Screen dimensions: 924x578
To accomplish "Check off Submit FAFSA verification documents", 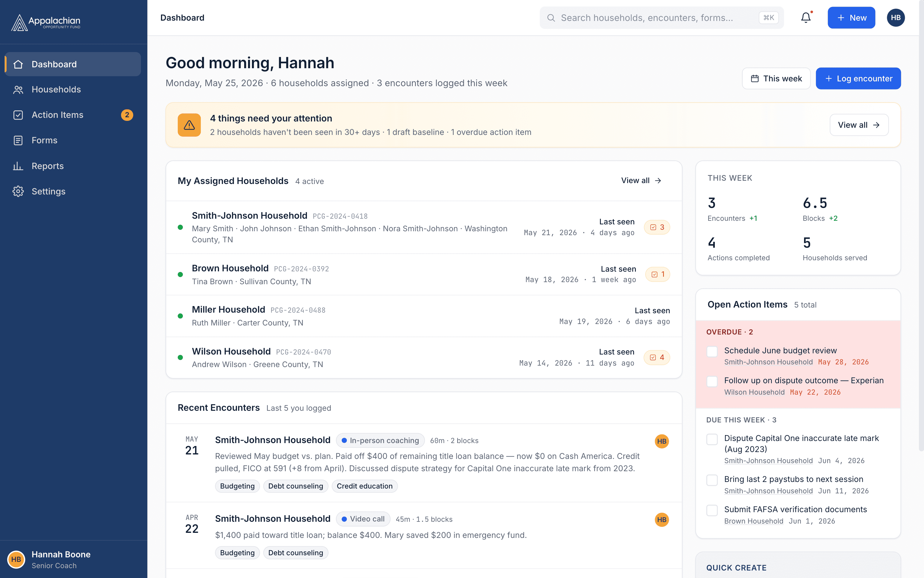I will (x=712, y=510).
